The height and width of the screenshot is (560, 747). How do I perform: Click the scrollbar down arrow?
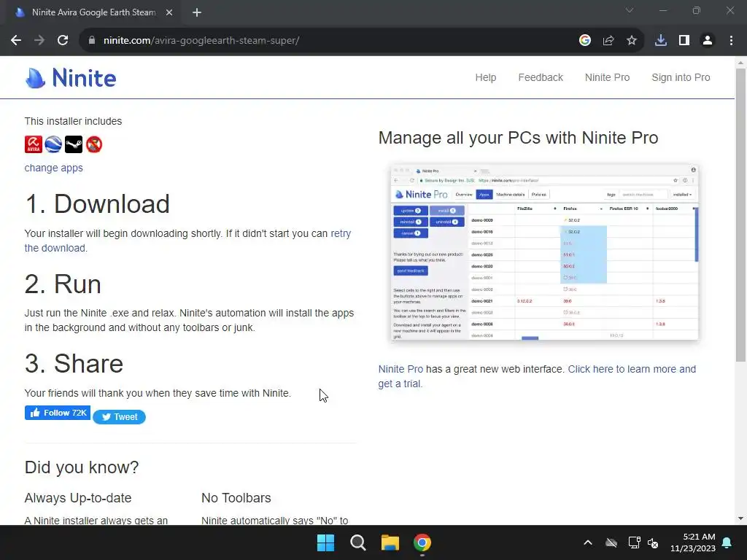pos(740,518)
